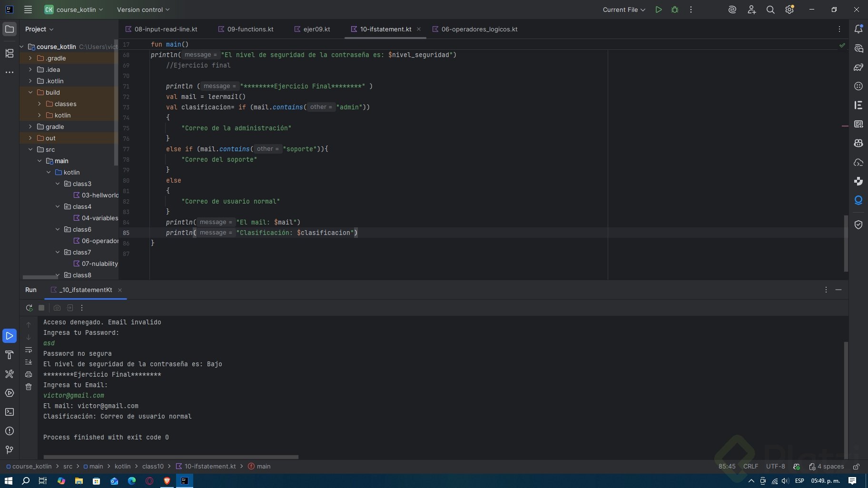Screen dimensions: 868x488
Task: Toggle read-only lock in status bar
Action: point(856,467)
